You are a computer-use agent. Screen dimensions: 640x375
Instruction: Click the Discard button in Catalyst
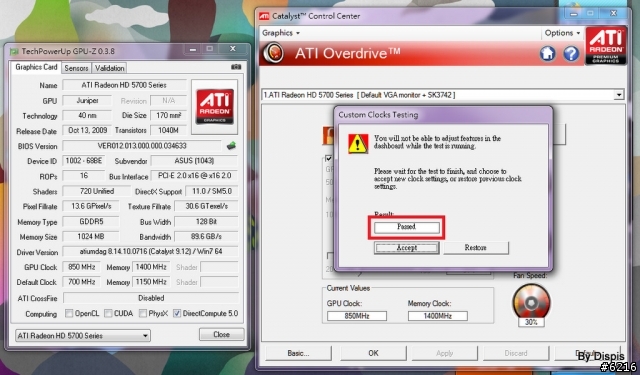(516, 353)
